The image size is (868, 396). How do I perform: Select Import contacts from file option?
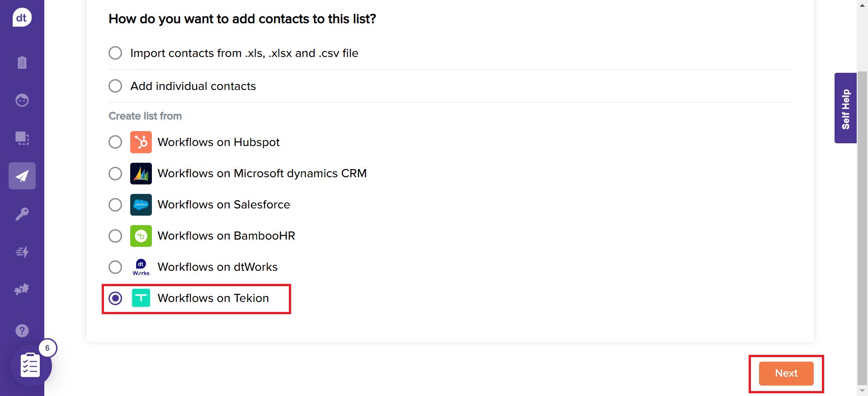click(115, 53)
